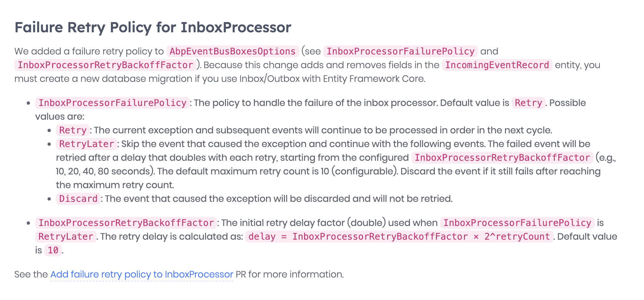Click InboxProcessorRetryBackoffFactor code inside the RetryLater description
The height and width of the screenshot is (300, 644).
pyautogui.click(x=502, y=158)
